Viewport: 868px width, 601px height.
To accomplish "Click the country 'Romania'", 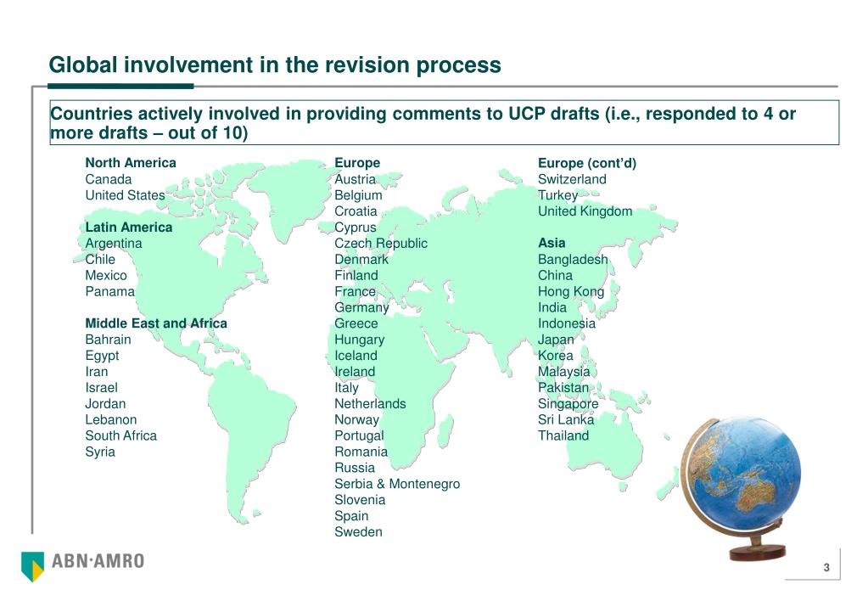I will point(361,452).
